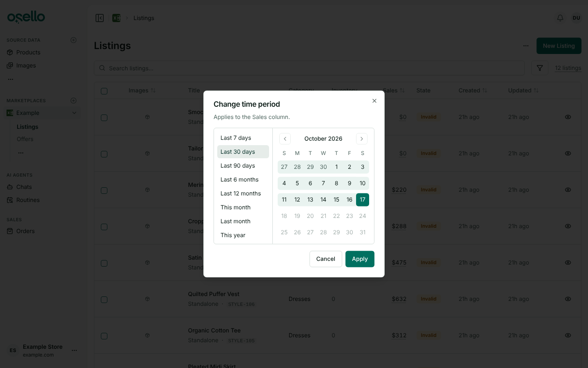Create a New Listing
Image resolution: width=588 pixels, height=368 pixels.
(x=559, y=46)
